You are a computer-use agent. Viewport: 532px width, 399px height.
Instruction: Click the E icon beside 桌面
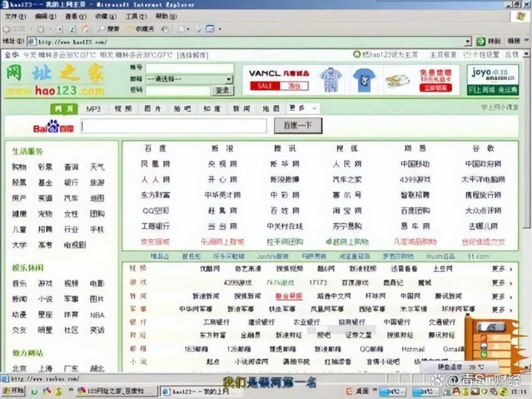[x=349, y=392]
